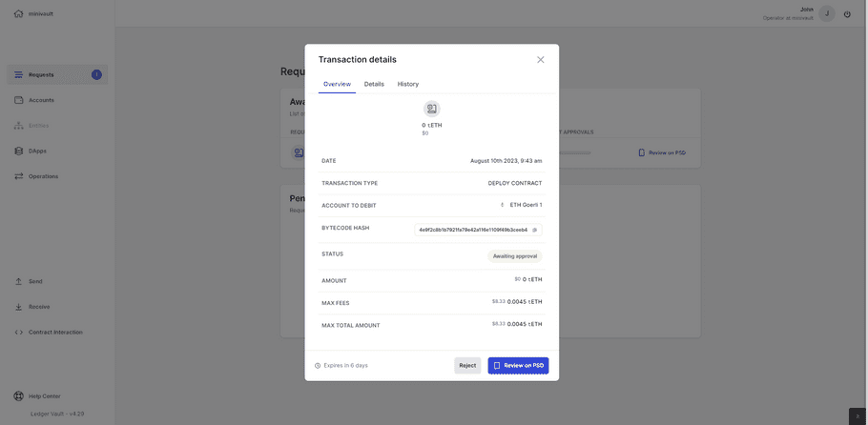Open DApps in the sidebar
This screenshot has height=425, width=868.
pyautogui.click(x=38, y=151)
